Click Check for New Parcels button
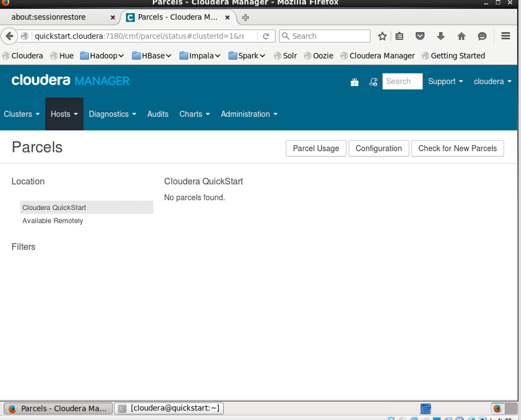This screenshot has height=420, width=521. [x=457, y=148]
